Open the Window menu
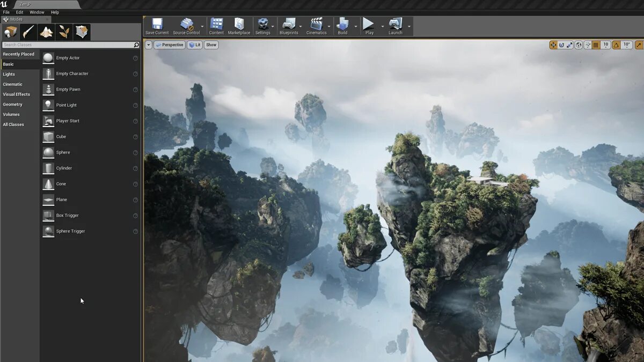The width and height of the screenshot is (644, 362). click(37, 12)
